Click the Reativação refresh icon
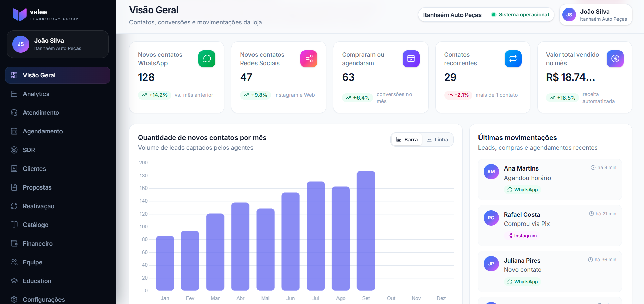The width and height of the screenshot is (644, 304). (14, 206)
